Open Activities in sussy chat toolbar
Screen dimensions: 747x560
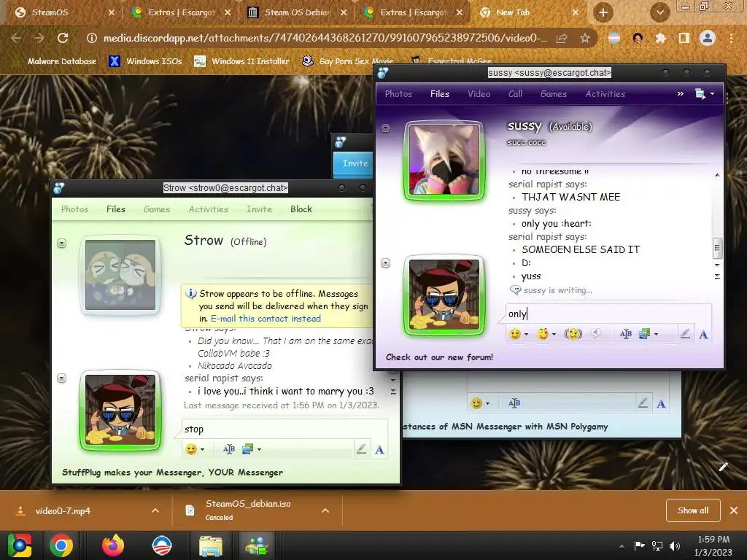click(605, 94)
